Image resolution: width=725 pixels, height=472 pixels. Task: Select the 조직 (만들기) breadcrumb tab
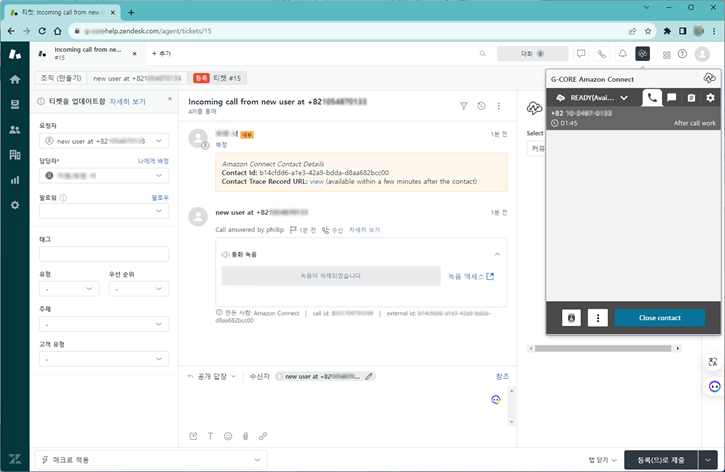click(x=61, y=78)
